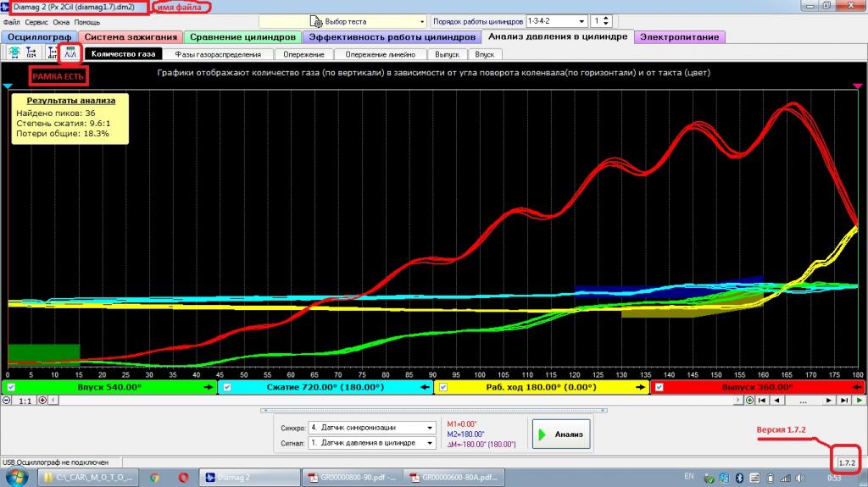Click the test selection icon in Выбор теста
The width and height of the screenshot is (868, 487).
(316, 21)
